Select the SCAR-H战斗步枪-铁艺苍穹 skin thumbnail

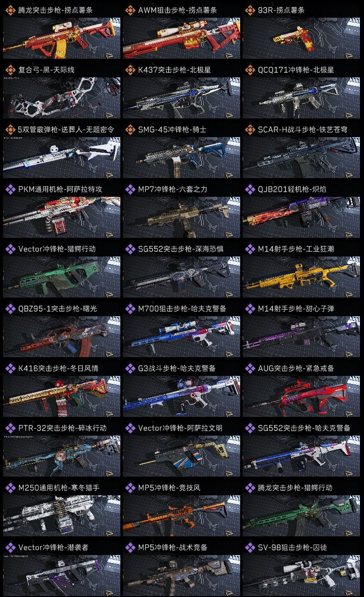pyautogui.click(x=301, y=158)
